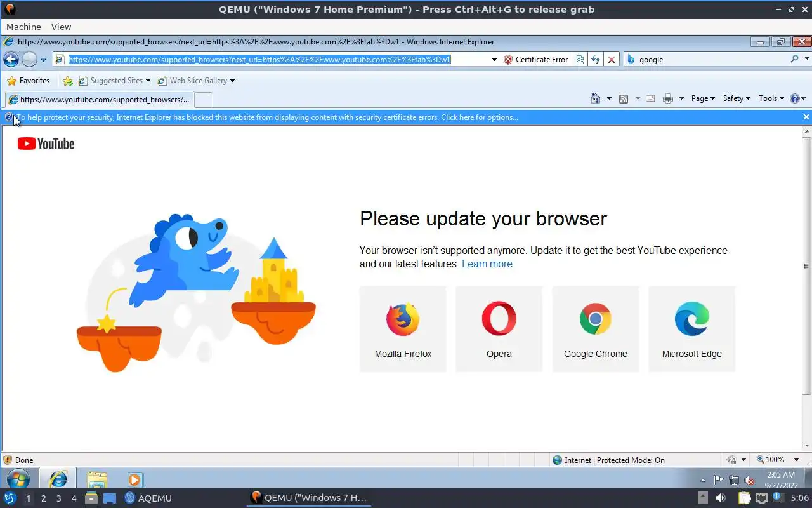Expand the address bar autocomplete dropdown

pos(494,60)
